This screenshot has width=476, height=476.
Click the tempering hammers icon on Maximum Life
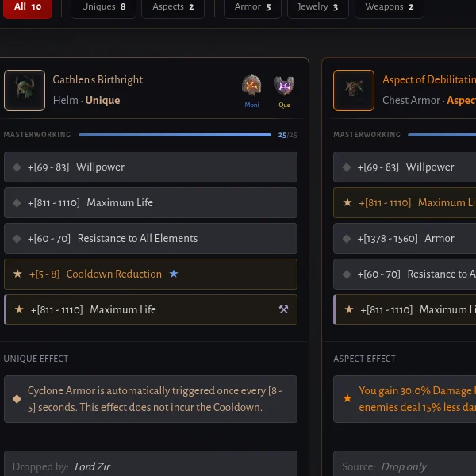[x=283, y=309]
